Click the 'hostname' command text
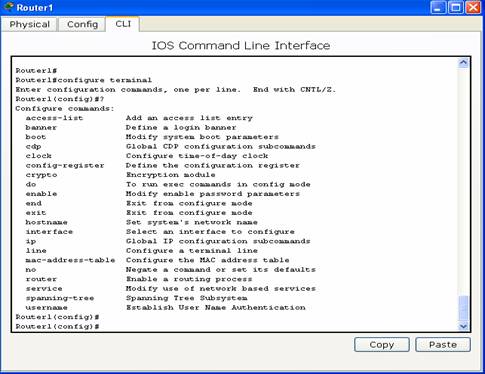Viewport: 485px width, 374px height. coord(47,222)
